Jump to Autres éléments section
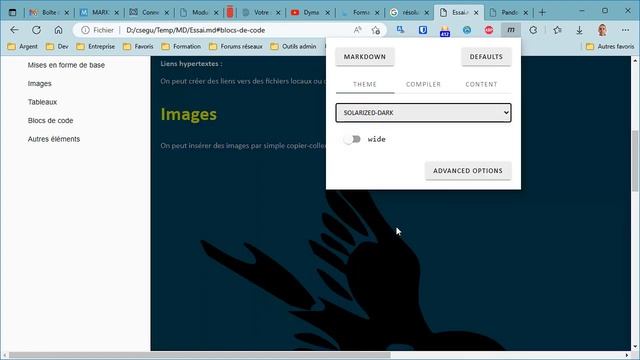 point(54,139)
